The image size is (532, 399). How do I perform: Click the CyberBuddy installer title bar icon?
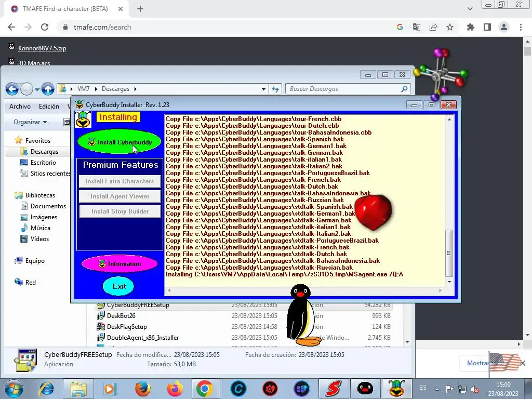(x=79, y=104)
